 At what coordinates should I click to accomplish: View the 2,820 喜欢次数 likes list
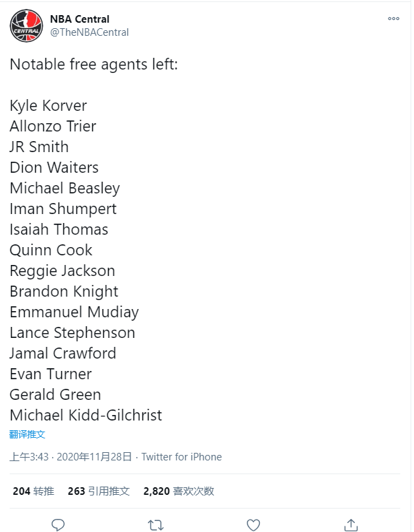point(179,491)
